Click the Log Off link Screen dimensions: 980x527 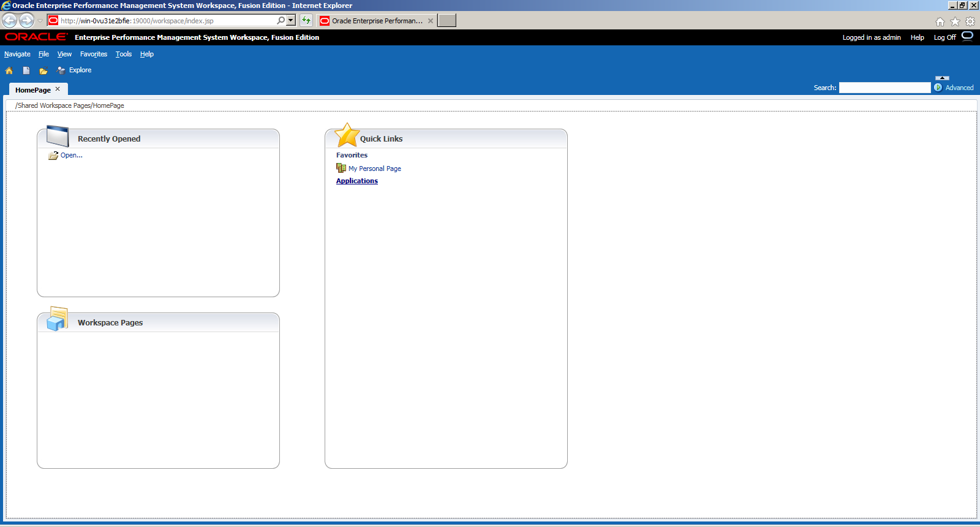click(944, 37)
